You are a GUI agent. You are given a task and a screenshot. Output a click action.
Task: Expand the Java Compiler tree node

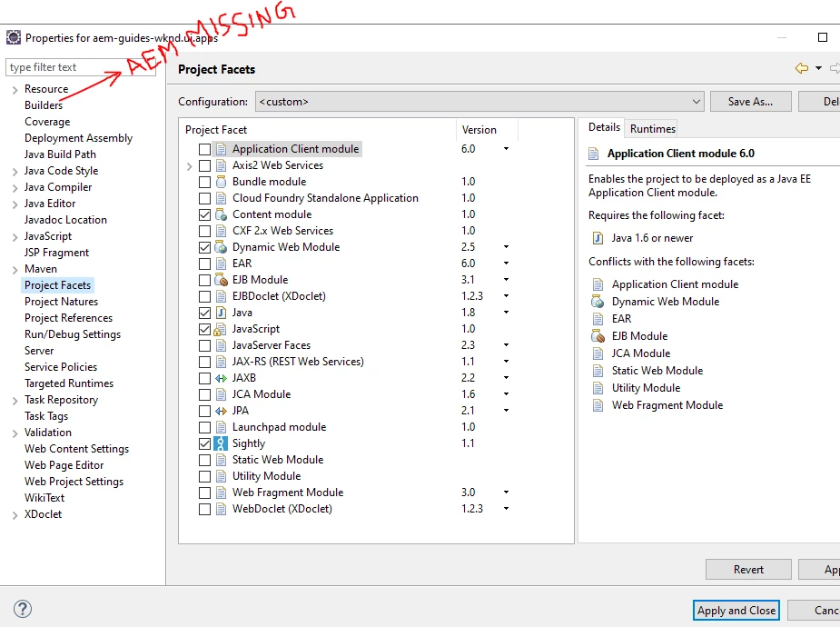[15, 188]
